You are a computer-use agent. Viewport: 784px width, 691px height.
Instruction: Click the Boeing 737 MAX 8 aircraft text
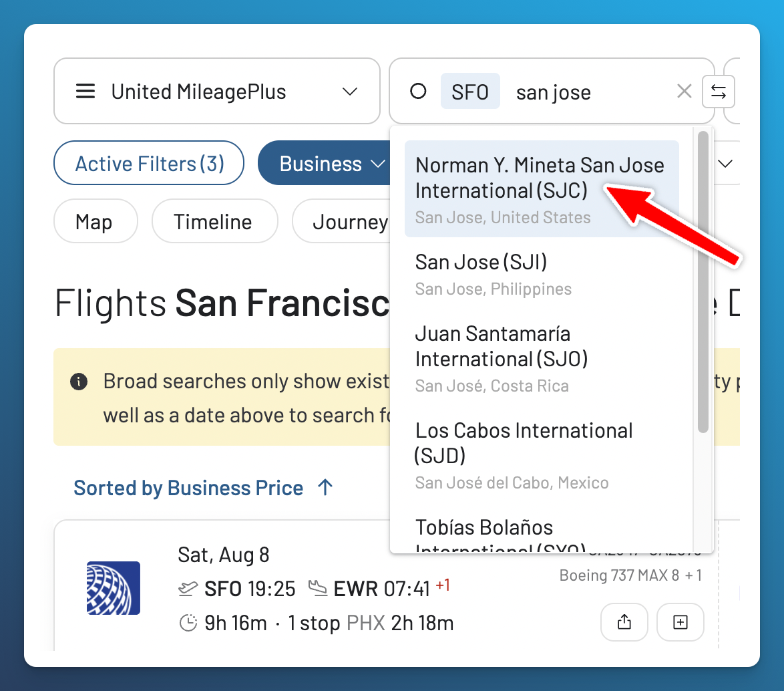[619, 575]
